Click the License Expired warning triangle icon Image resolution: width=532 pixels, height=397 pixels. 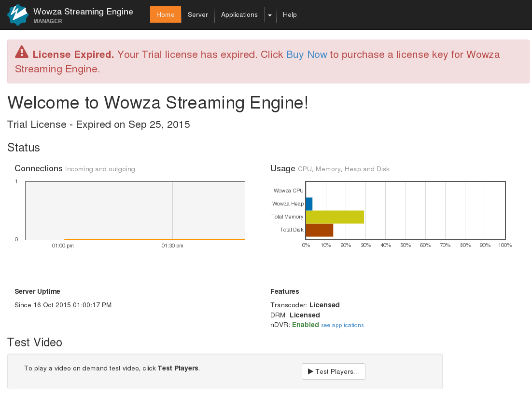22,52
